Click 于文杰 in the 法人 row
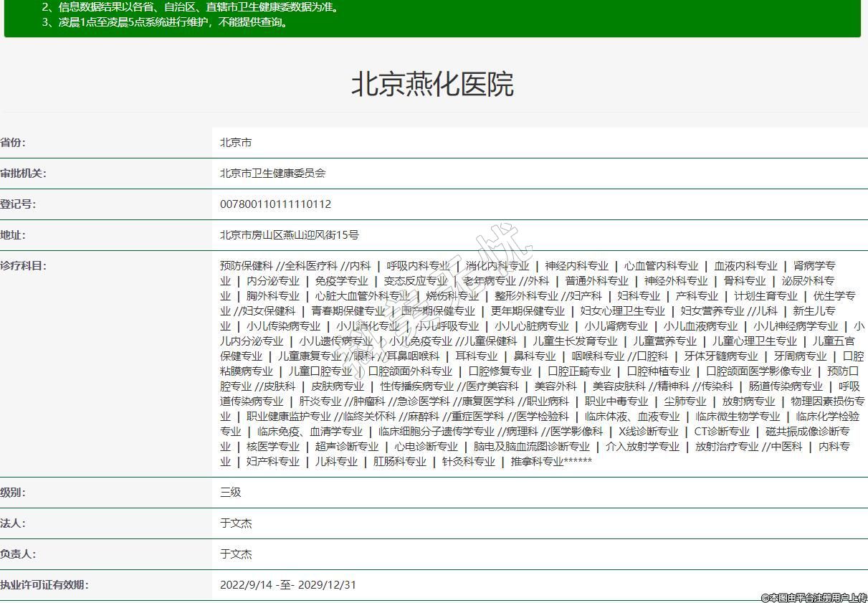Screen dimensions: 868x603 tap(236, 523)
